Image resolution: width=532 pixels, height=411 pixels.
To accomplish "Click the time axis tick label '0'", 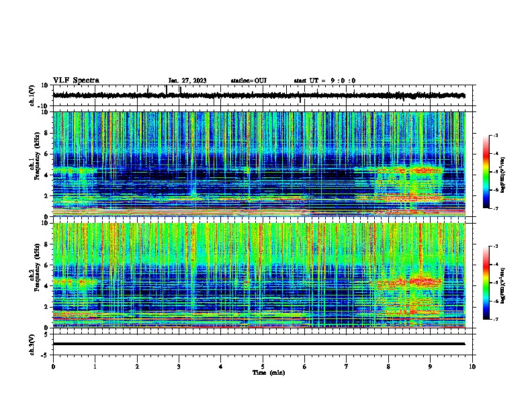I will point(53,367).
